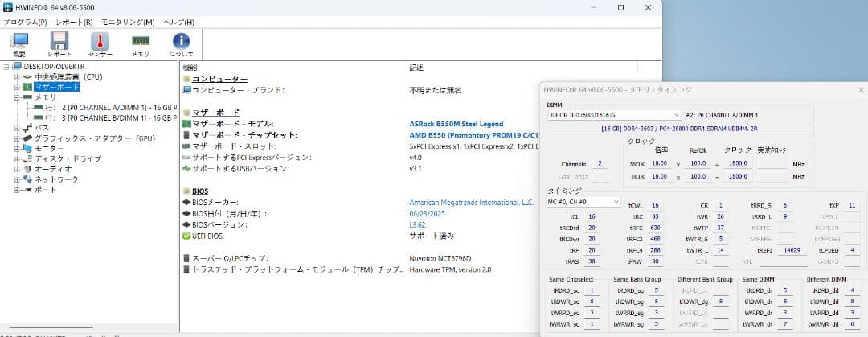Collapse the メモリ tree node
The image size is (868, 337).
[x=17, y=97]
